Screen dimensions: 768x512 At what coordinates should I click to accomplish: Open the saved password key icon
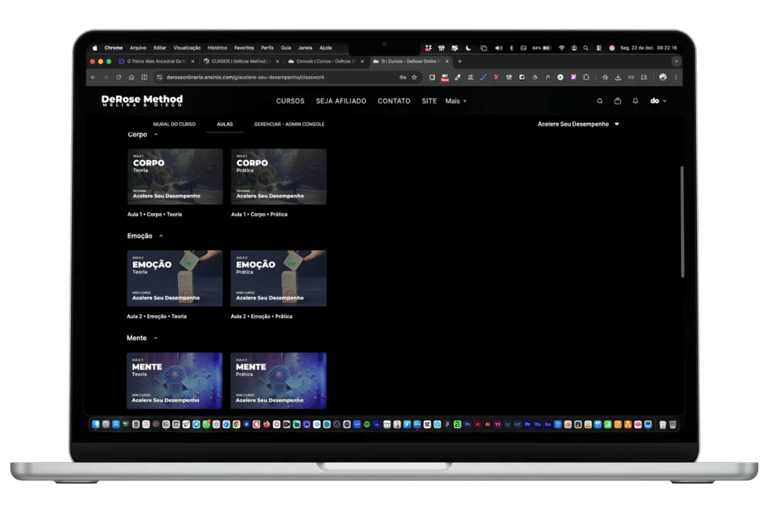[x=403, y=77]
